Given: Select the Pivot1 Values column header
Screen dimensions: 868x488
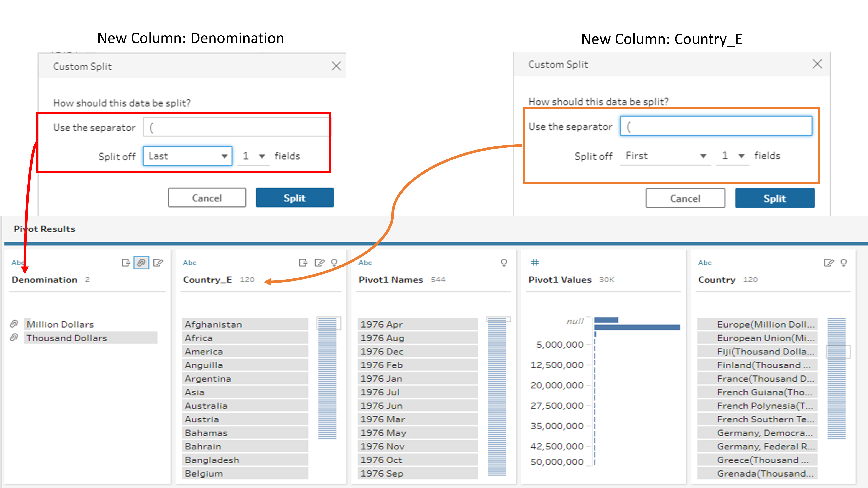Looking at the screenshot, I should tap(560, 280).
